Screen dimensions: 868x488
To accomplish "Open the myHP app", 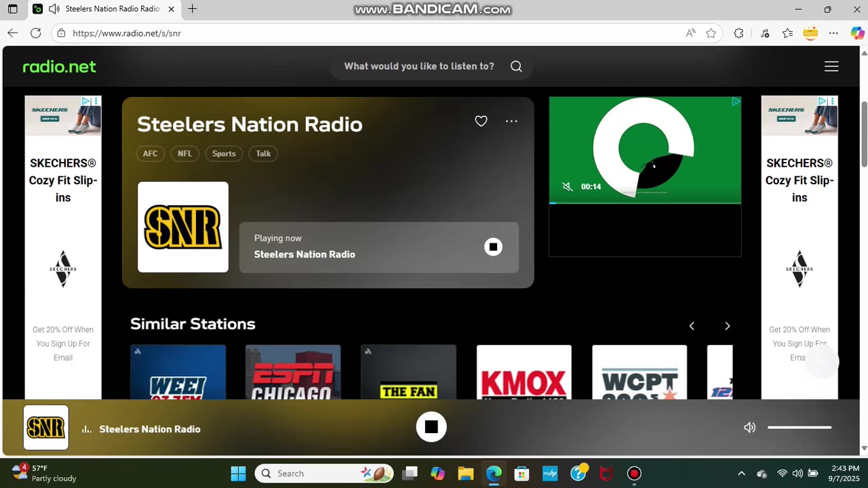I will click(549, 473).
